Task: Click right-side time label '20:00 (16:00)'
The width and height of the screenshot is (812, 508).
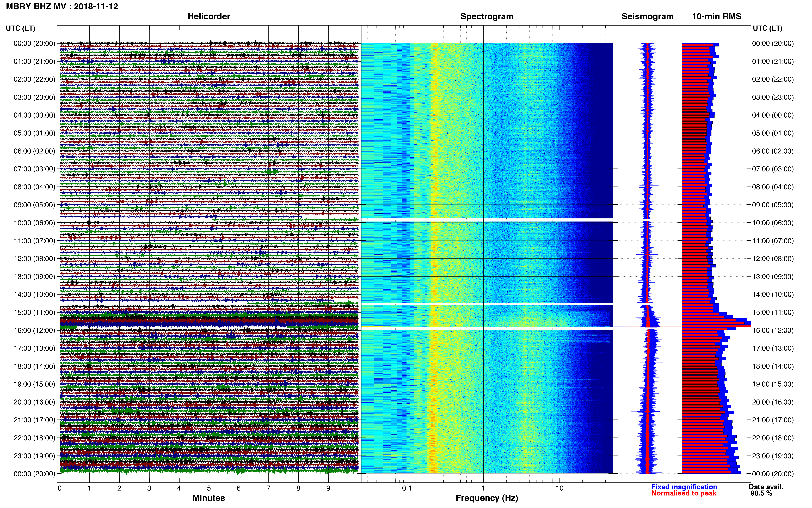Action: coord(773,402)
